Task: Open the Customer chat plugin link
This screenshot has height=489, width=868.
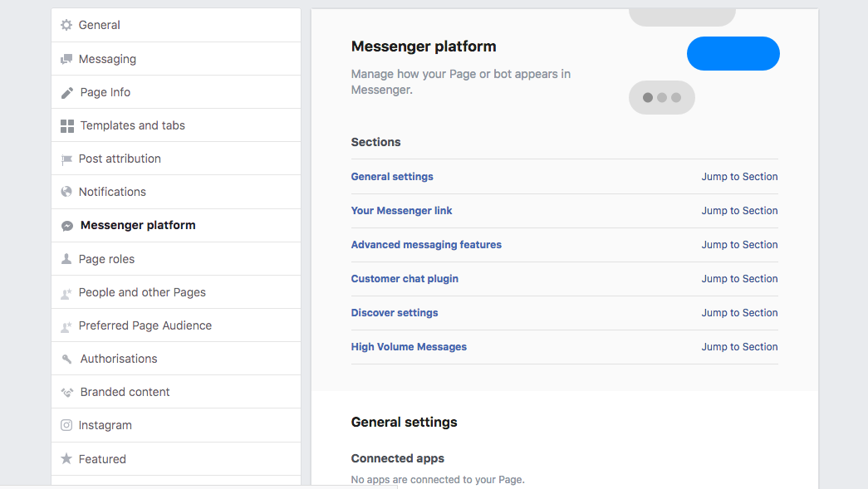Action: coord(405,279)
